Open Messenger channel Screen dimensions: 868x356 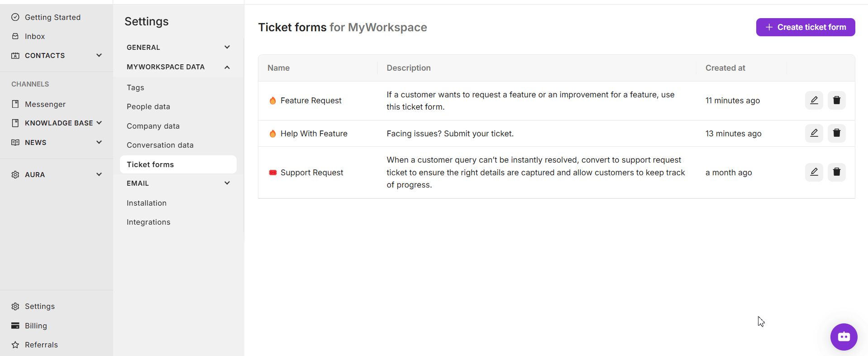click(45, 104)
